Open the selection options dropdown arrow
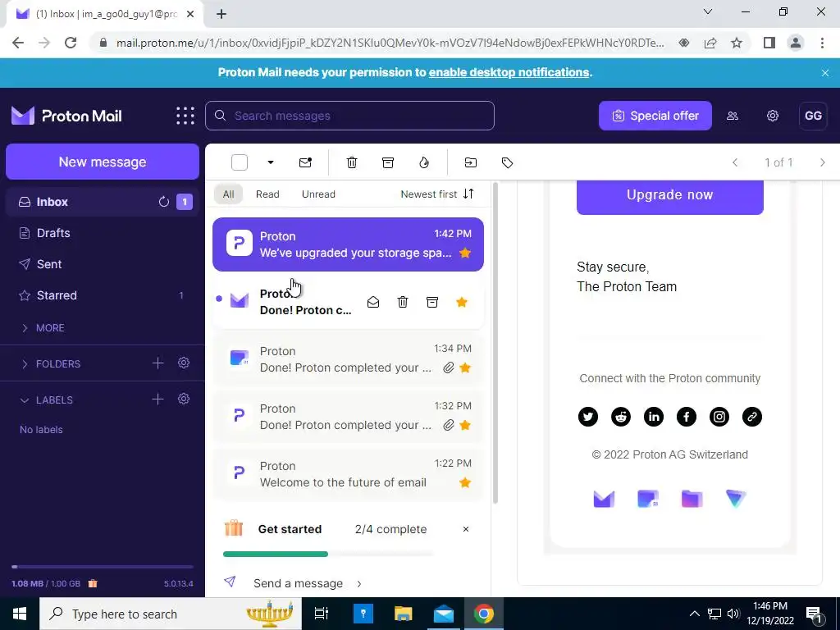 (x=271, y=162)
